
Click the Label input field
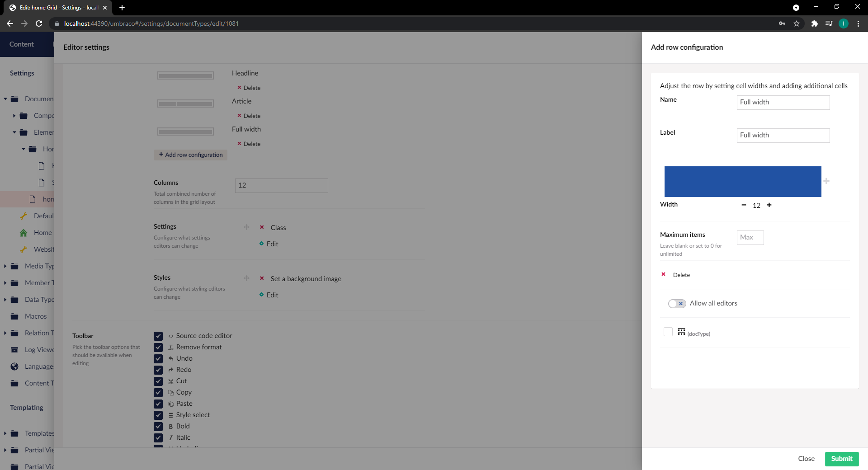tap(783, 136)
